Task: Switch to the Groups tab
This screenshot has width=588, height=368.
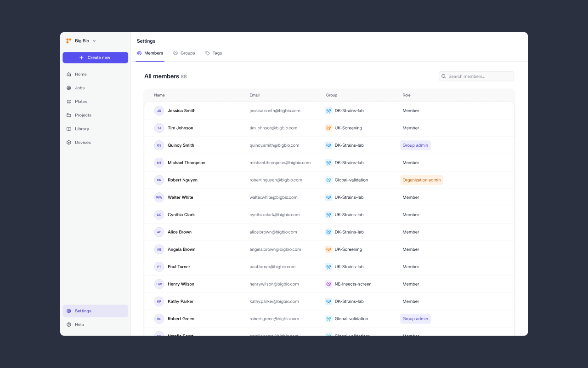Action: [x=184, y=53]
